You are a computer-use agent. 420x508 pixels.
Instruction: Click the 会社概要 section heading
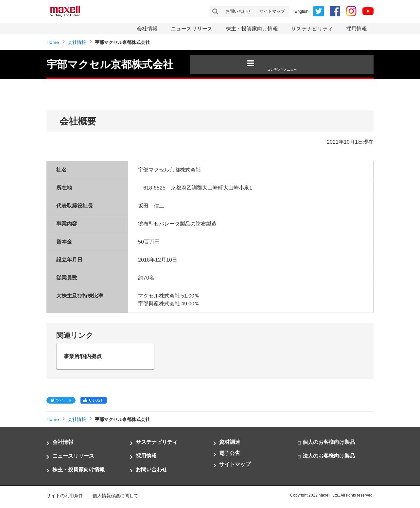(78, 121)
